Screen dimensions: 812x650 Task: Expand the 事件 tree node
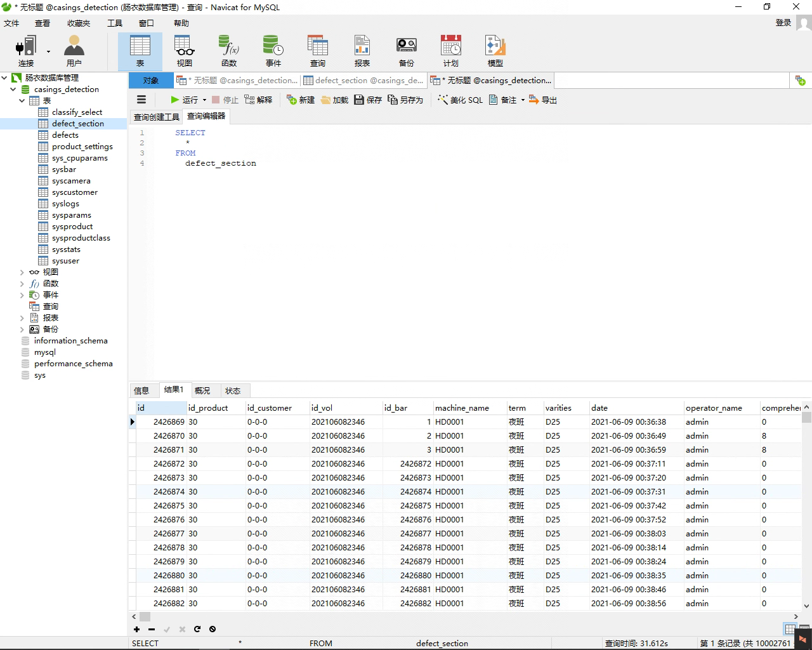click(x=22, y=295)
